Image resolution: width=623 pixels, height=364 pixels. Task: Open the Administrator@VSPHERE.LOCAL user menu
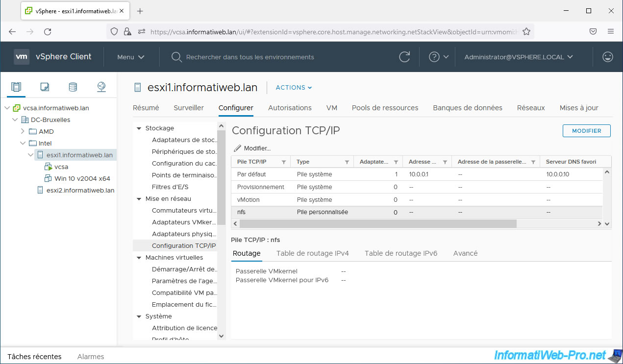519,57
